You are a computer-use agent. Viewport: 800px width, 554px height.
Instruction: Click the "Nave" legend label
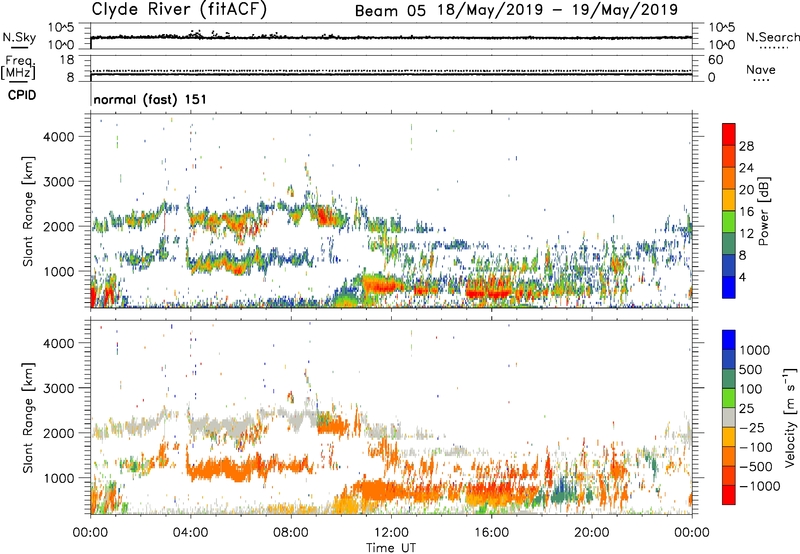[x=761, y=69]
